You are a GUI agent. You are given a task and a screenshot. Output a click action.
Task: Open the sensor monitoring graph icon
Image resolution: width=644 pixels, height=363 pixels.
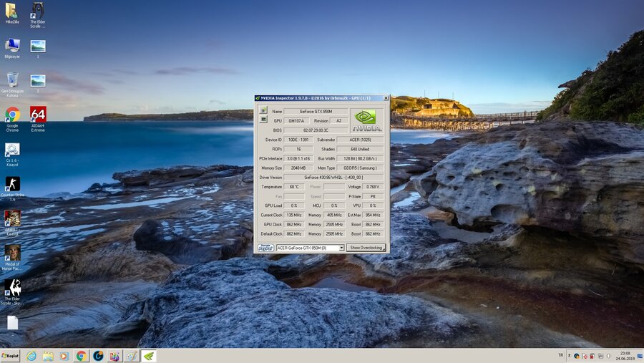point(263,120)
